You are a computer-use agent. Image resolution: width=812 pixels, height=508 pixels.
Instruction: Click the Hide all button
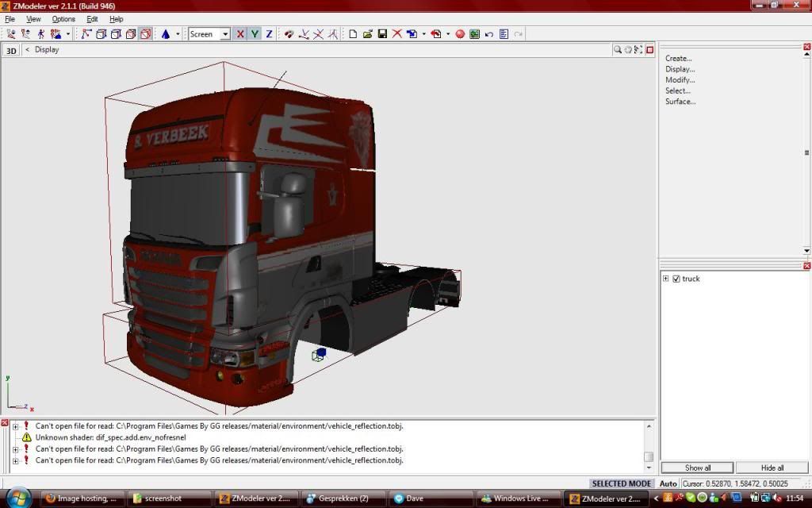[x=772, y=468]
